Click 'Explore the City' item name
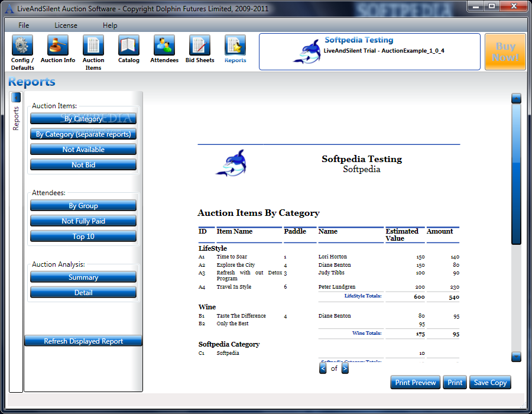Screen dimensions: 532x414 click(x=236, y=265)
